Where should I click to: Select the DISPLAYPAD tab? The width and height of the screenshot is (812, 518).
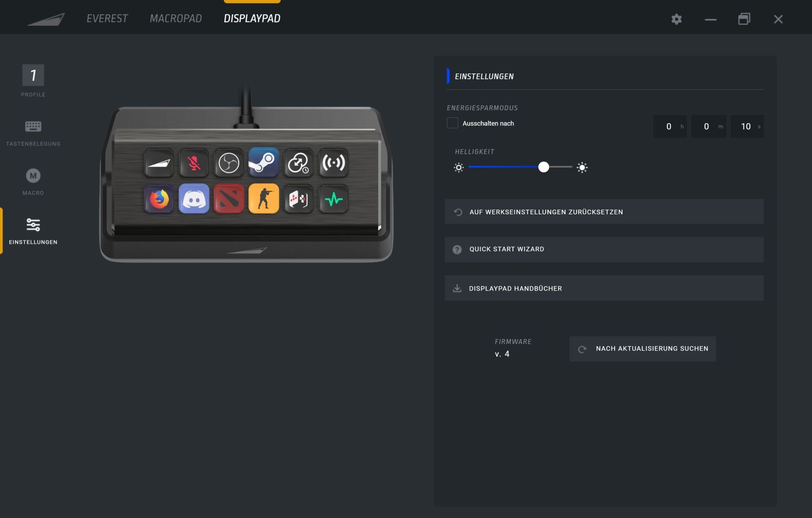[252, 19]
